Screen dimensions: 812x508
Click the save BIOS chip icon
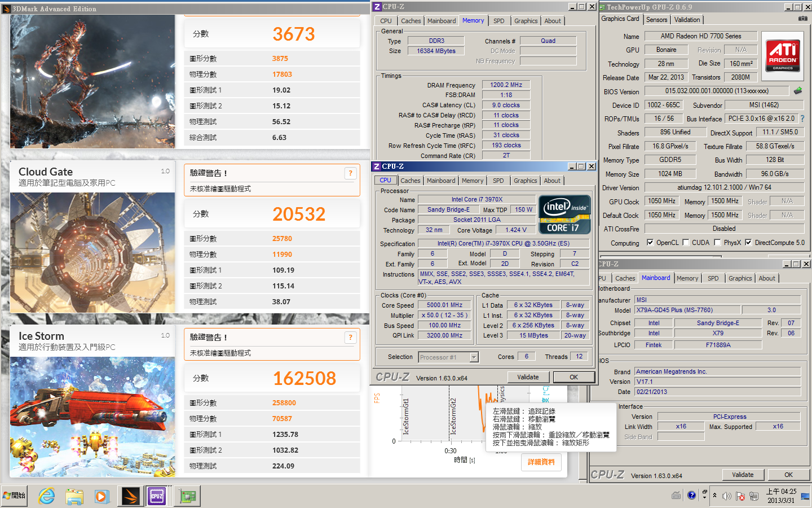pos(798,90)
